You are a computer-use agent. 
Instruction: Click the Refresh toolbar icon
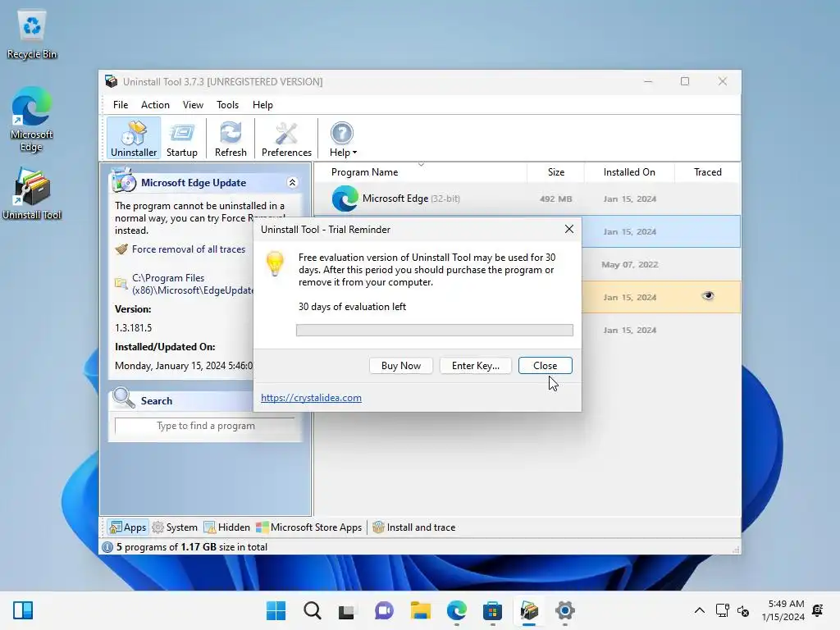click(x=231, y=139)
